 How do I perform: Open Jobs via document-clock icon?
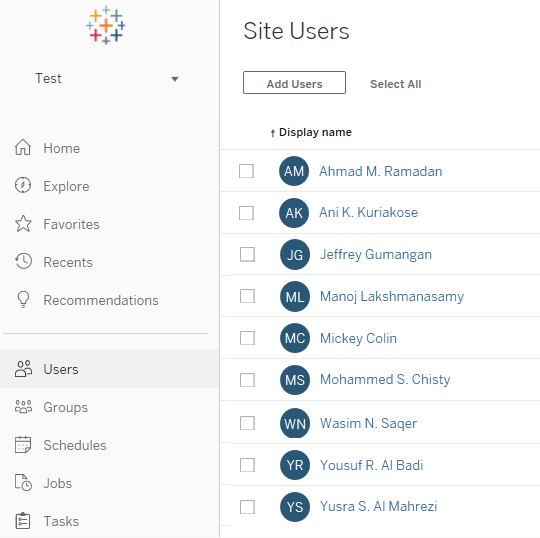point(23,483)
